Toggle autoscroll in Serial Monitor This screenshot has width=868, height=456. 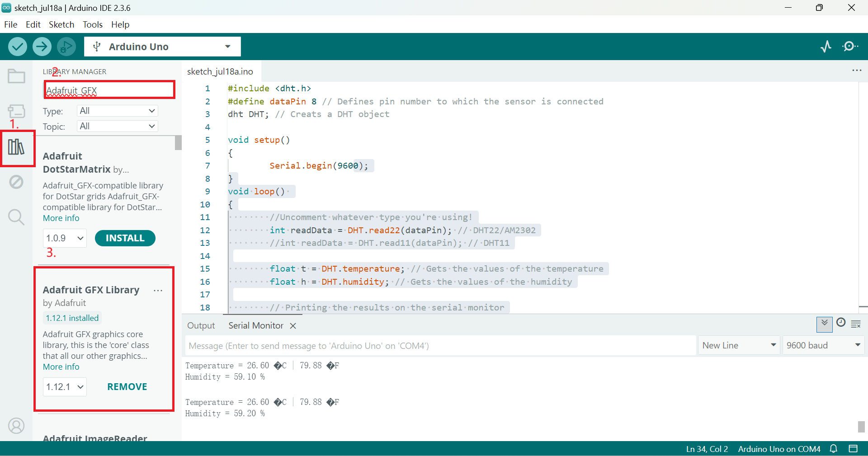coord(825,324)
